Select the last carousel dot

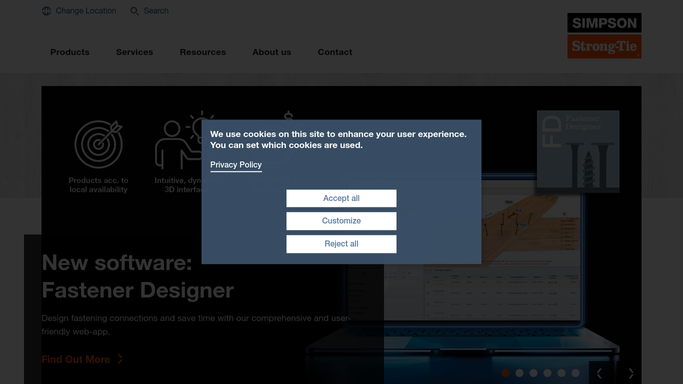575,373
